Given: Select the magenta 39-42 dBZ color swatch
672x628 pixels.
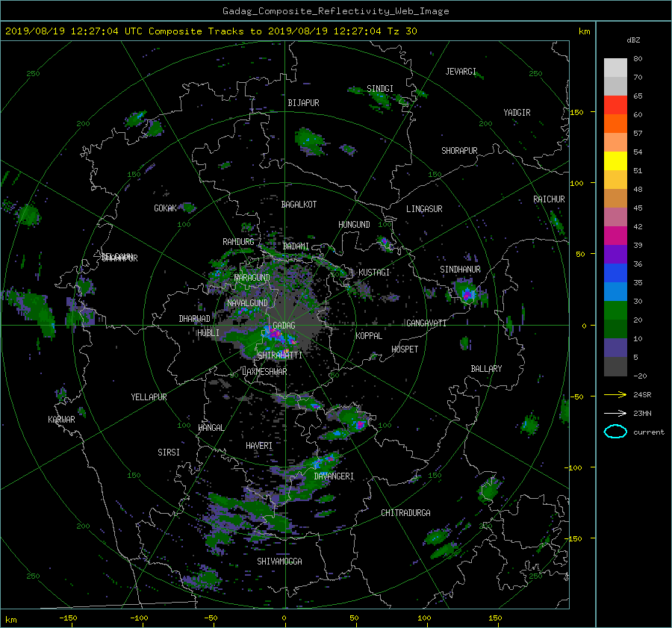Looking at the screenshot, I should (615, 236).
